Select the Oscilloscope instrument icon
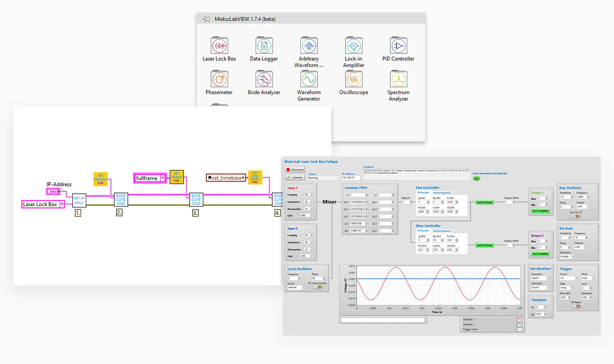 pyautogui.click(x=353, y=80)
